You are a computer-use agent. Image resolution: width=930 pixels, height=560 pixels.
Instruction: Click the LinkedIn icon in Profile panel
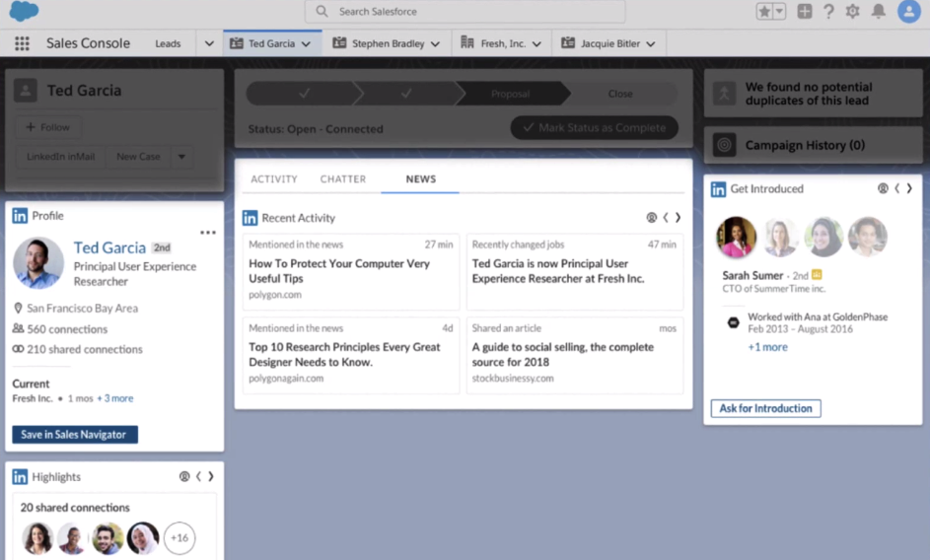point(20,215)
